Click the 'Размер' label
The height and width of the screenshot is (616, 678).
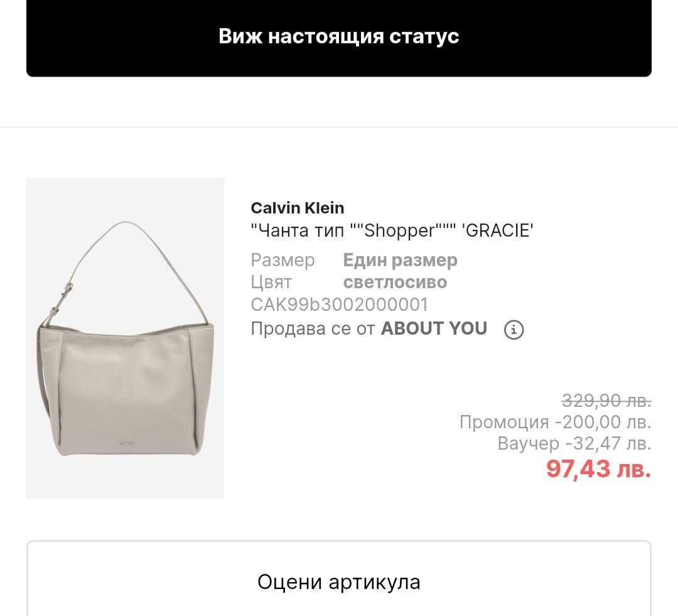pos(282,260)
